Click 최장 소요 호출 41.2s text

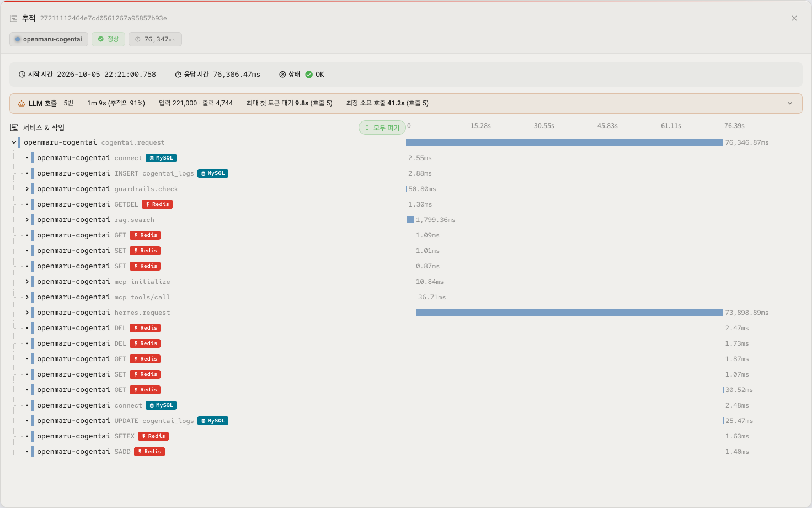387,103
